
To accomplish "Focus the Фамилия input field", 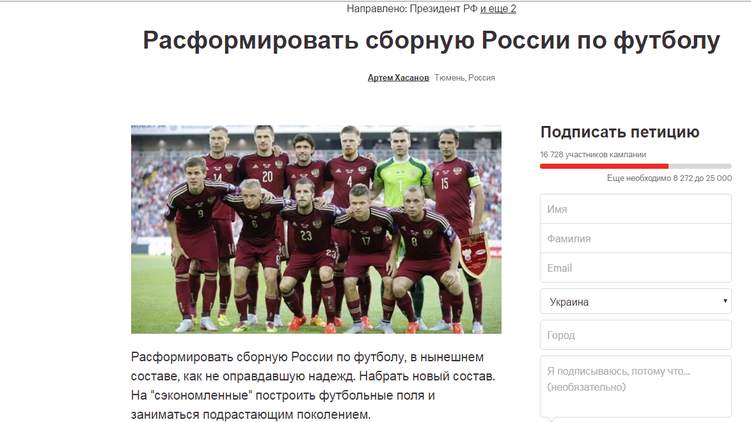I will [x=636, y=238].
